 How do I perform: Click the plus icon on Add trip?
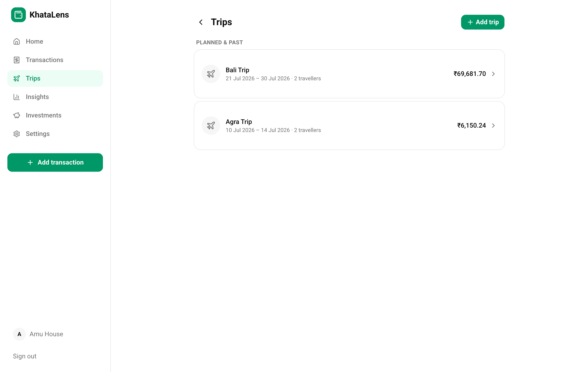pyautogui.click(x=470, y=22)
